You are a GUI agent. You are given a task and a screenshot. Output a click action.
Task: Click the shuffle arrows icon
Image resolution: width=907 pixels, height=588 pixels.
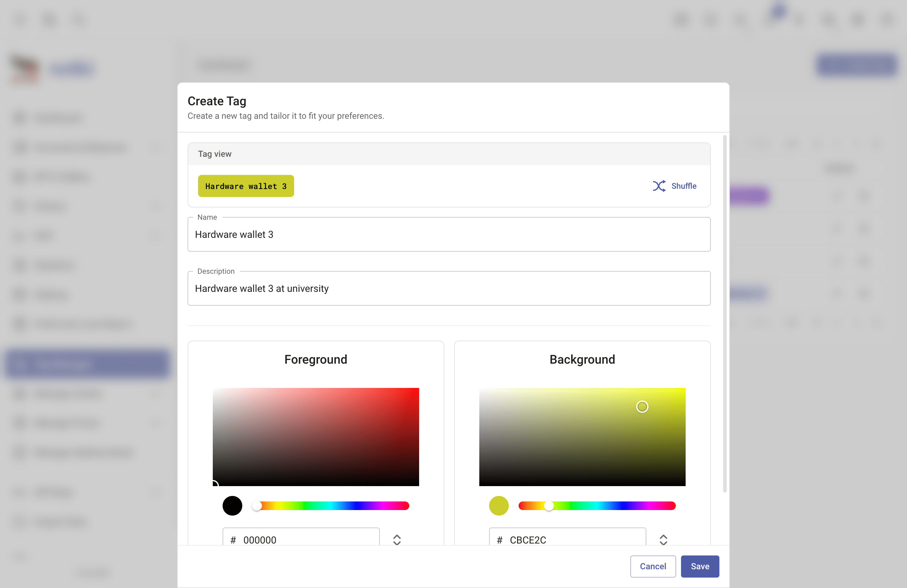coord(659,186)
